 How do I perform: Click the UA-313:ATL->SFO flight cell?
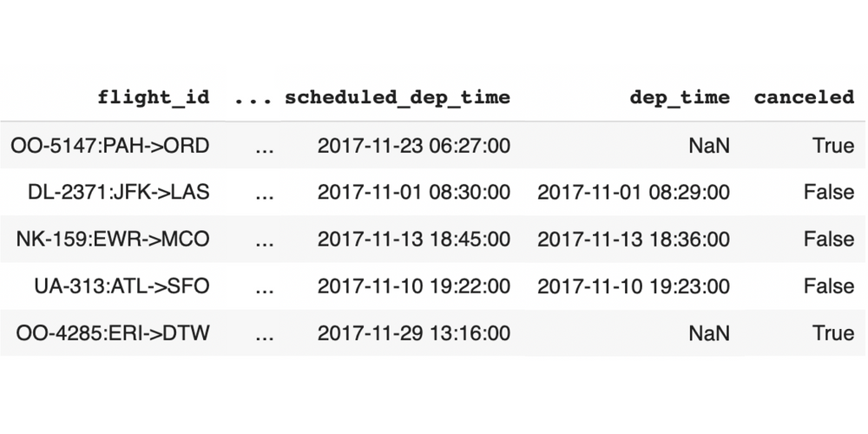coord(122,286)
